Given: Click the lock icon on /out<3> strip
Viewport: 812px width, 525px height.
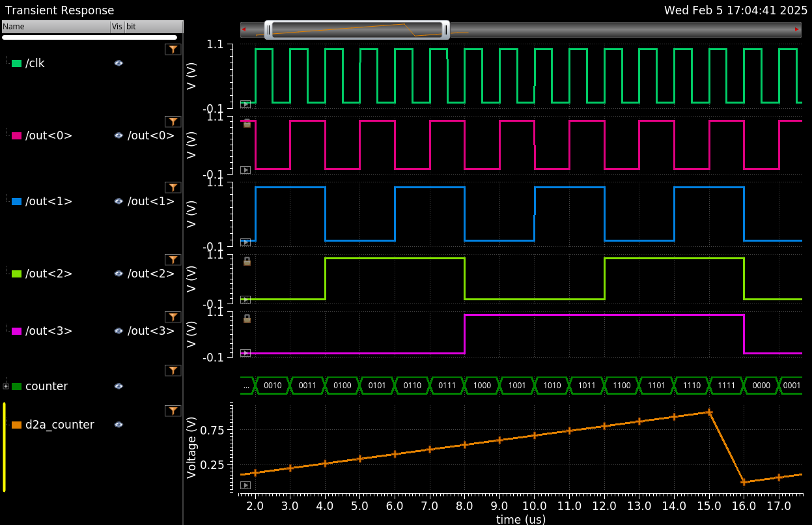Looking at the screenshot, I should pos(247,319).
